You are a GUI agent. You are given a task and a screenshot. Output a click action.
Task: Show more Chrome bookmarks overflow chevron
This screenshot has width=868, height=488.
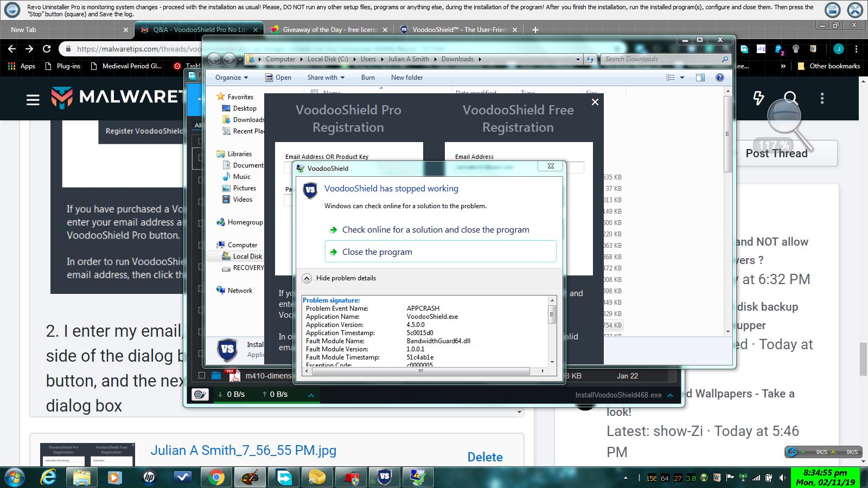coord(783,66)
